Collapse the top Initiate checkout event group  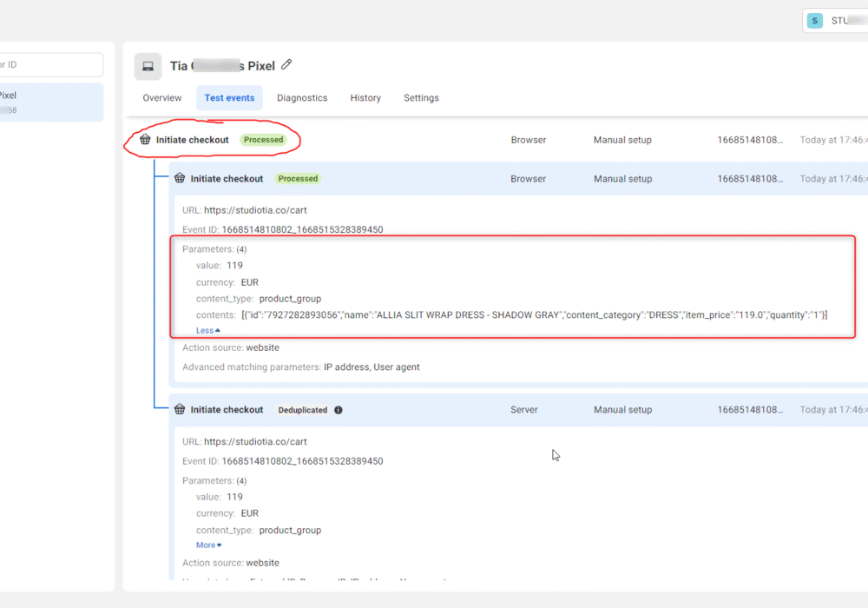click(x=496, y=140)
